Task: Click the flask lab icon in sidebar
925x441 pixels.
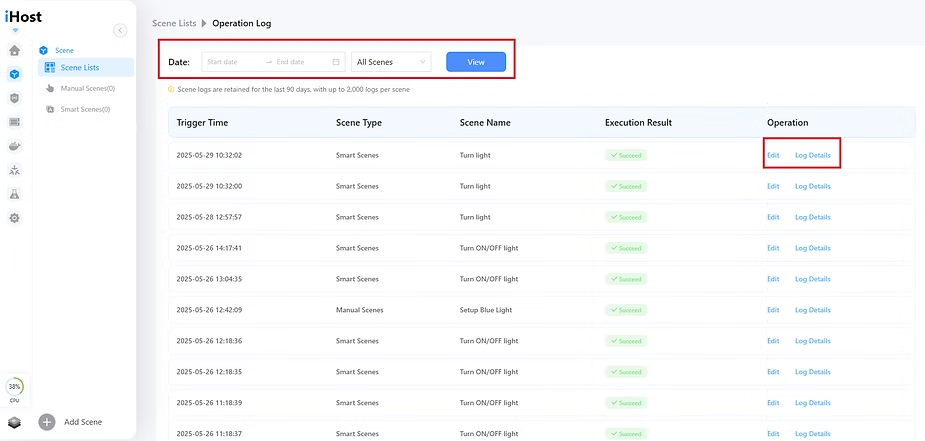Action: tap(14, 194)
